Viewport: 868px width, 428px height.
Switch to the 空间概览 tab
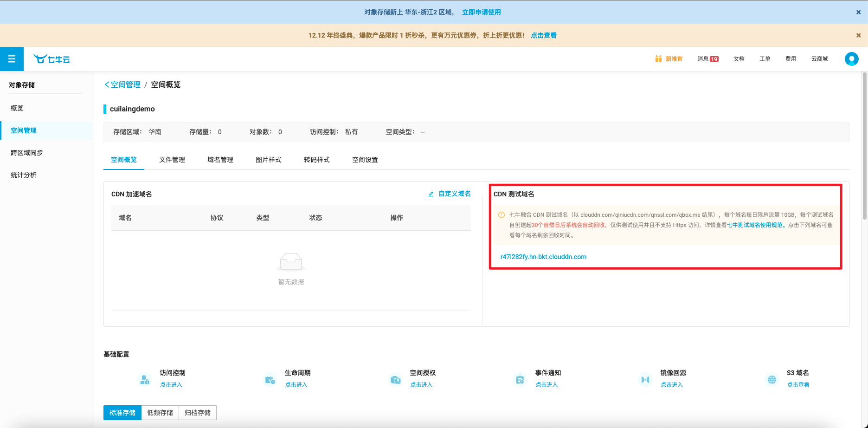point(124,160)
